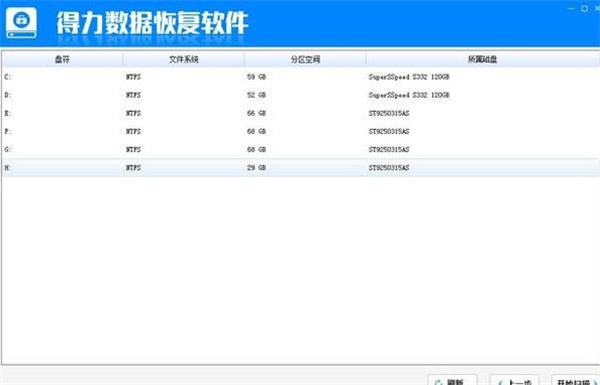Select the C: drive letter cell
The image size is (600, 385).
(8, 77)
